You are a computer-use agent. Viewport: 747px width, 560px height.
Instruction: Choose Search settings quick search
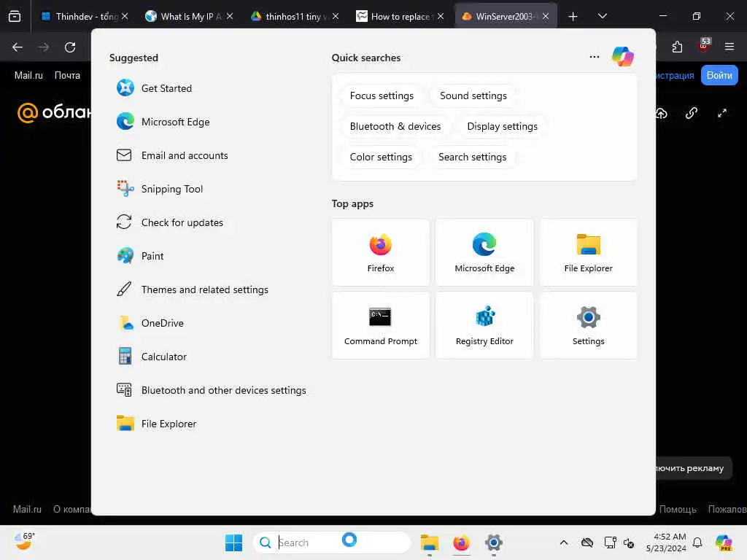pyautogui.click(x=472, y=157)
